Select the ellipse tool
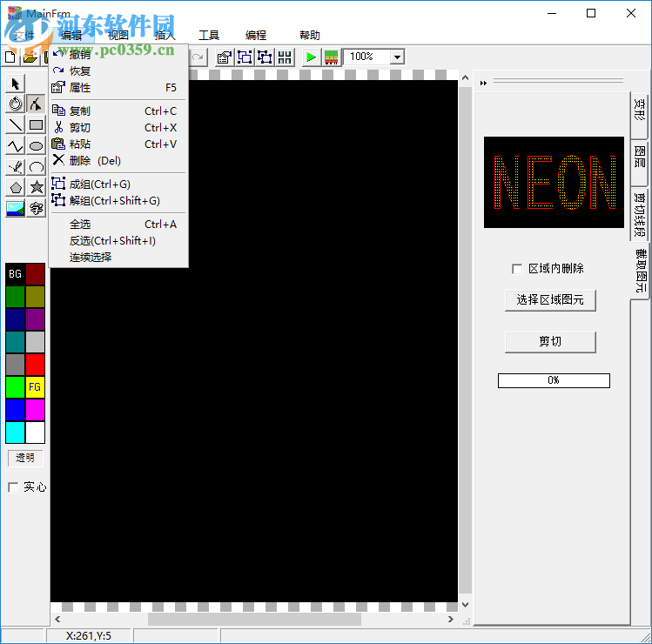 pyautogui.click(x=36, y=145)
